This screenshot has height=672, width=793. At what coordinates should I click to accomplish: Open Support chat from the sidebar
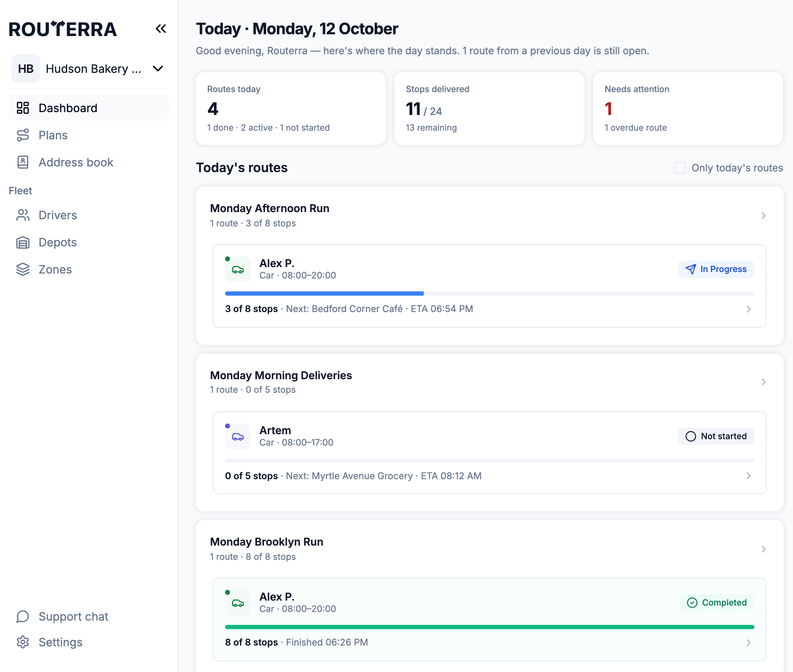click(89, 616)
